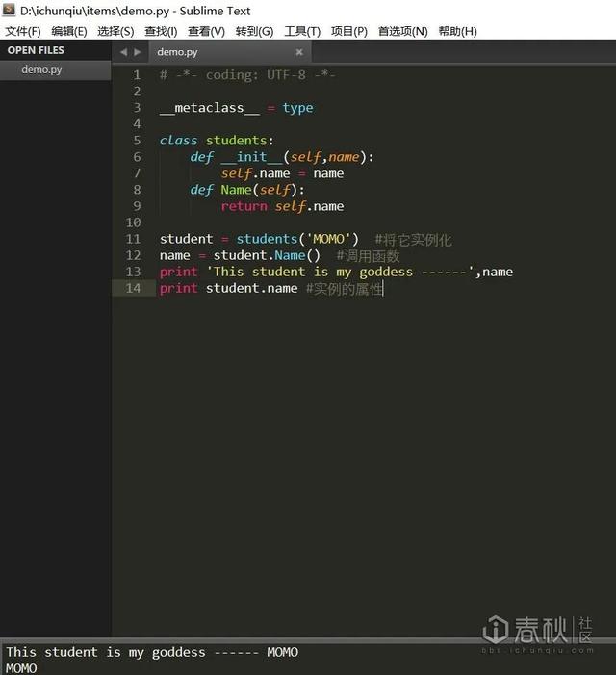
Task: Open the 工具(T) menu
Action: pyautogui.click(x=302, y=31)
